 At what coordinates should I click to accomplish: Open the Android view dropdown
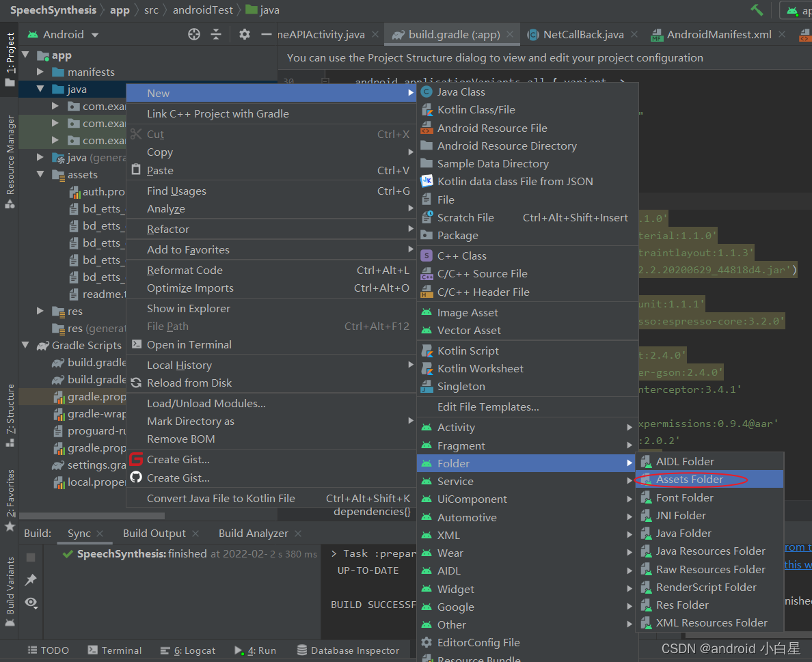63,34
